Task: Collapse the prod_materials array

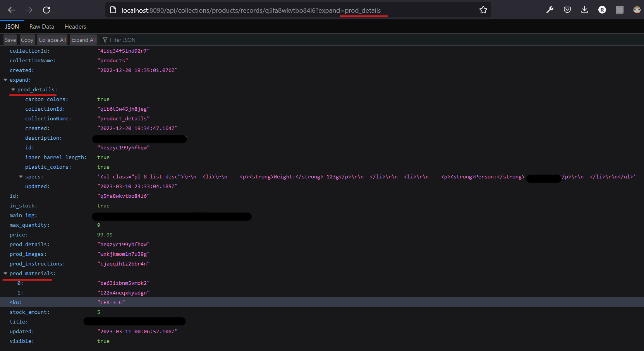Action: [5, 273]
